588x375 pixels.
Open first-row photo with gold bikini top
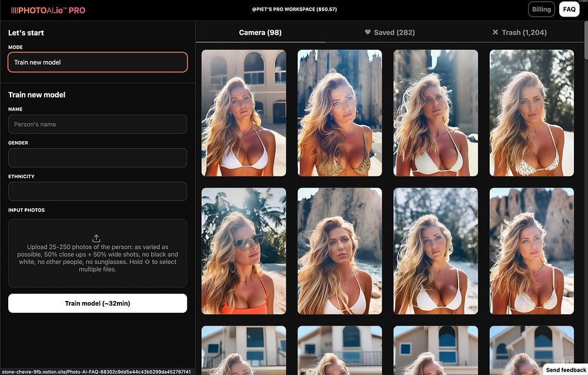coord(340,113)
